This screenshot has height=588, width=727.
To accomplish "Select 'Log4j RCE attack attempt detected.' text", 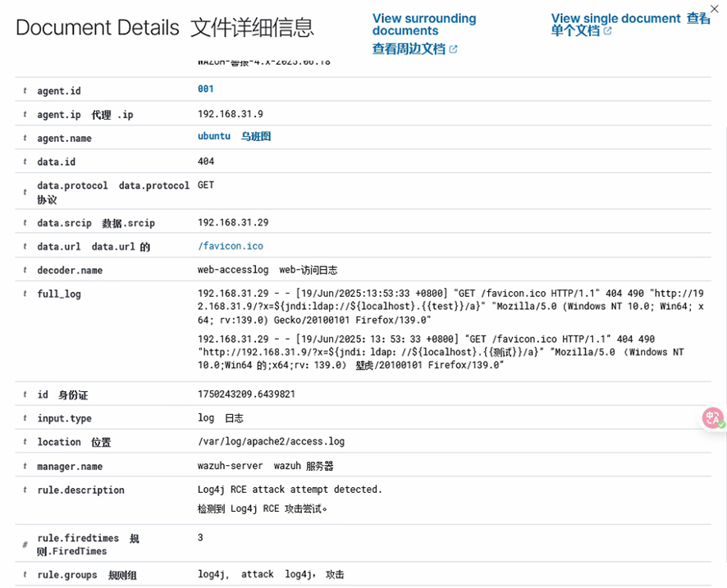I will pyautogui.click(x=290, y=490).
